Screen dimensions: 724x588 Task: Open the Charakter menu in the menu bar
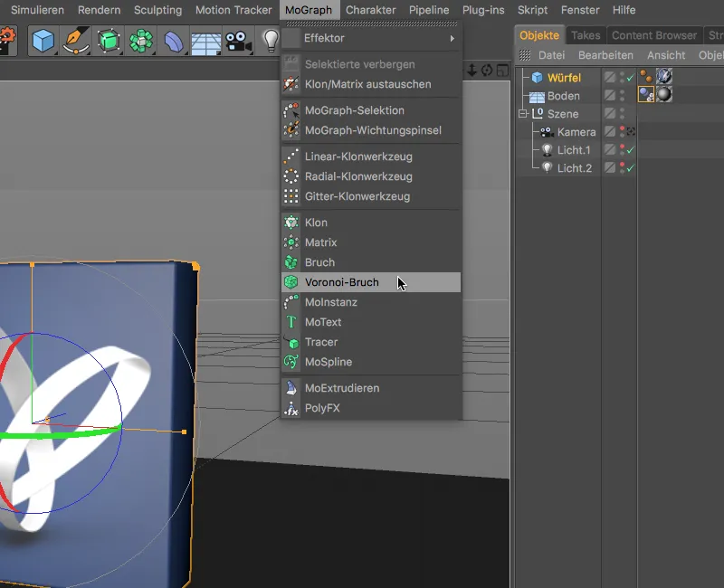point(370,10)
